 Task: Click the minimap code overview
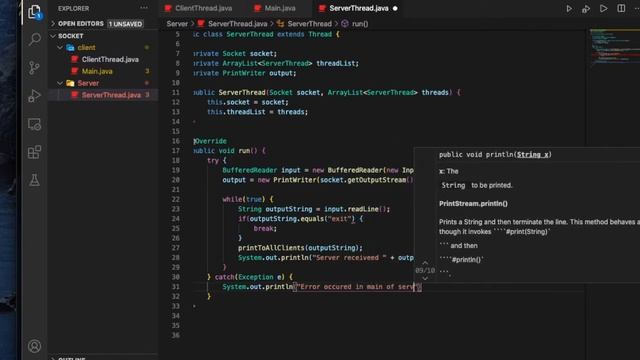pyautogui.click(x=614, y=47)
